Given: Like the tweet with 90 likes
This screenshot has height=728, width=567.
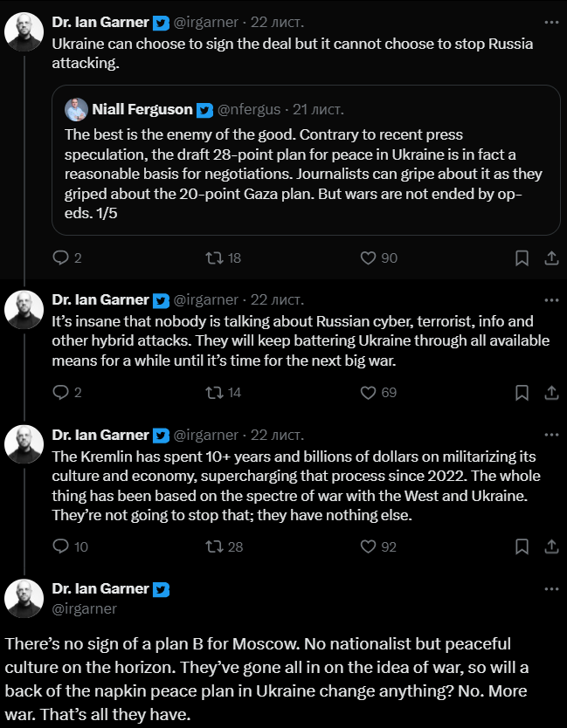Looking at the screenshot, I should click(x=369, y=258).
